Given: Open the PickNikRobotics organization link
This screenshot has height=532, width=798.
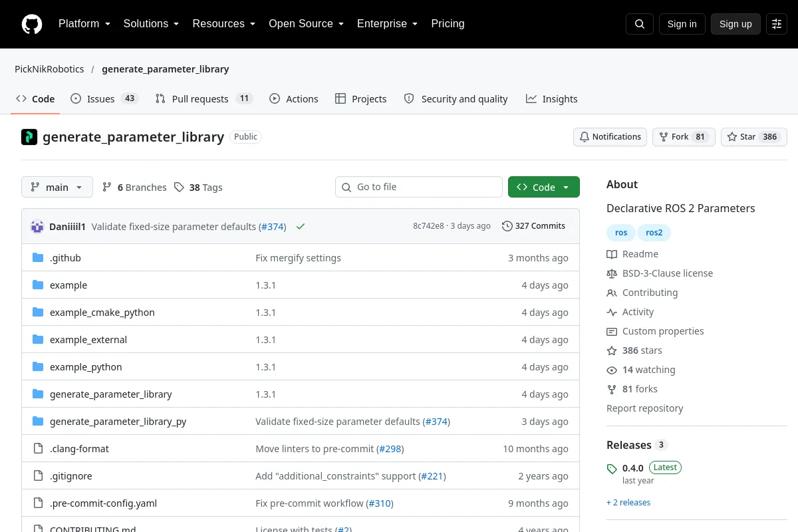Looking at the screenshot, I should (x=49, y=69).
